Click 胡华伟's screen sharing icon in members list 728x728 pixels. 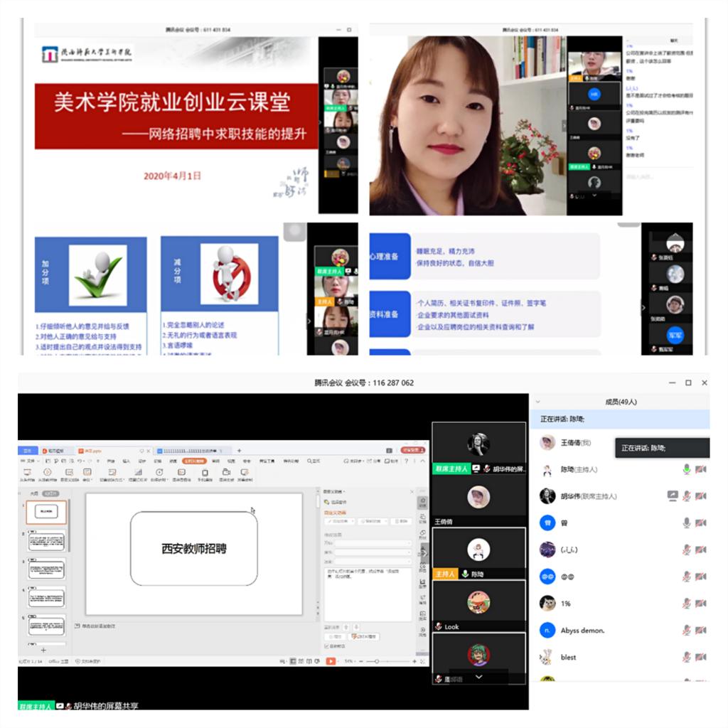click(672, 496)
